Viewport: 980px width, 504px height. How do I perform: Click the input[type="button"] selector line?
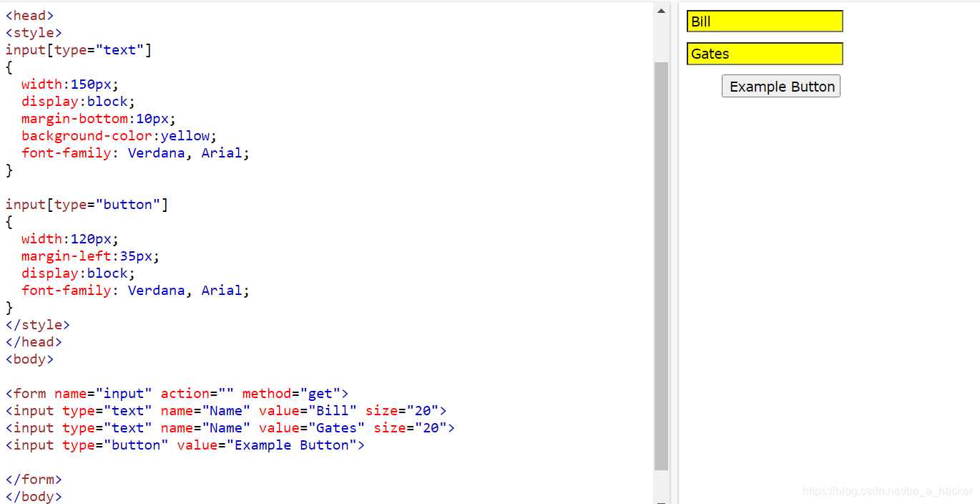pos(87,205)
